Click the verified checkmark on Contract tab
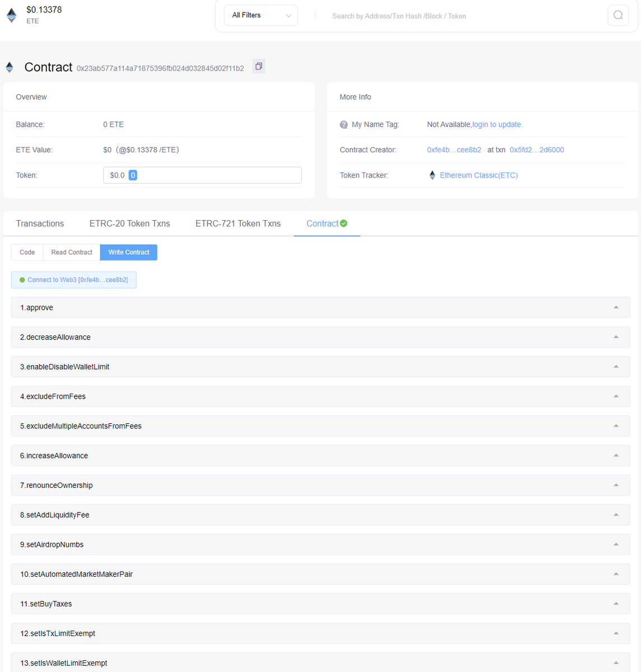 click(343, 223)
